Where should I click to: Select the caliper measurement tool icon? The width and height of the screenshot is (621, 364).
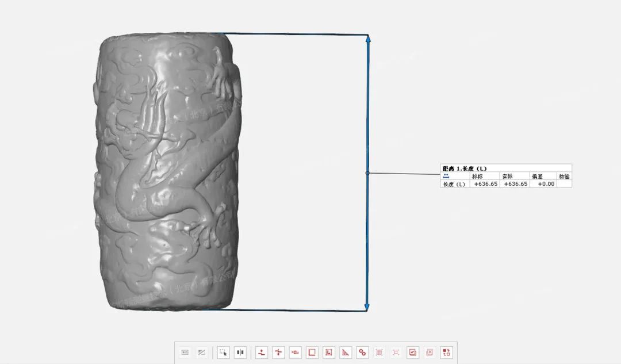coord(295,352)
